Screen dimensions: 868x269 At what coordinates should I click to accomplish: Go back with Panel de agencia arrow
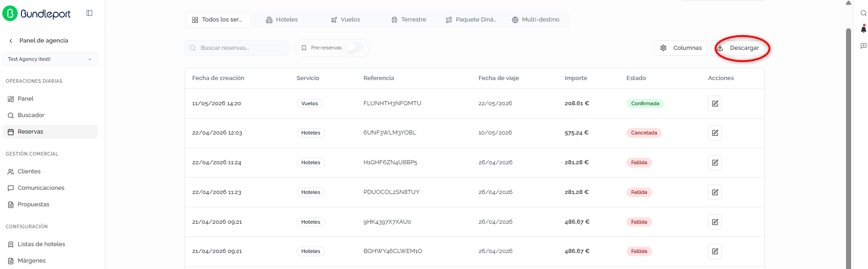tap(11, 41)
